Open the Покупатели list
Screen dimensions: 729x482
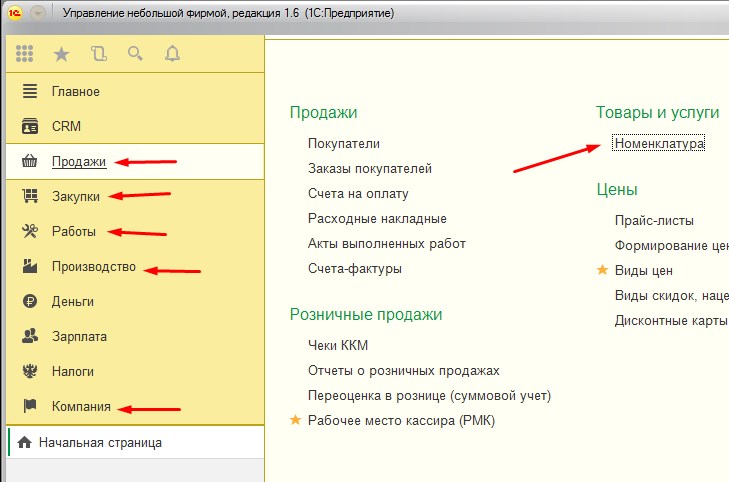pyautogui.click(x=344, y=144)
